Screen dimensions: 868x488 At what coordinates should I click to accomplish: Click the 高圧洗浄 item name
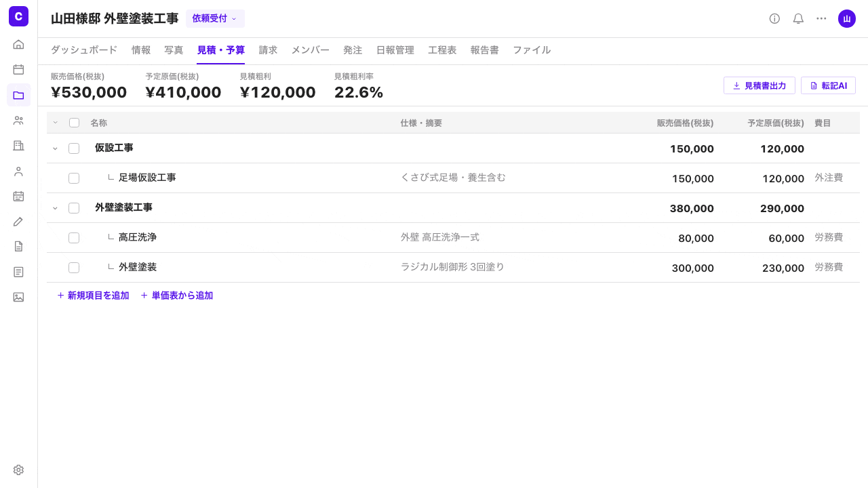pos(138,237)
